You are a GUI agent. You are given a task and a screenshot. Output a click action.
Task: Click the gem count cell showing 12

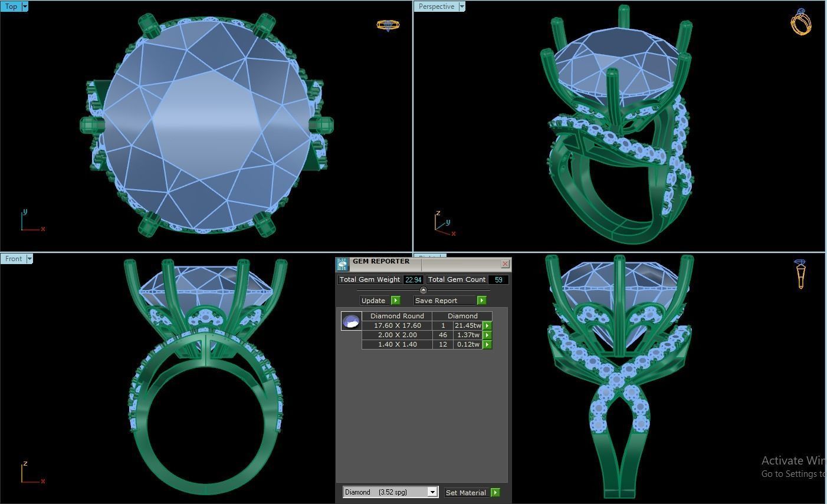tap(443, 344)
